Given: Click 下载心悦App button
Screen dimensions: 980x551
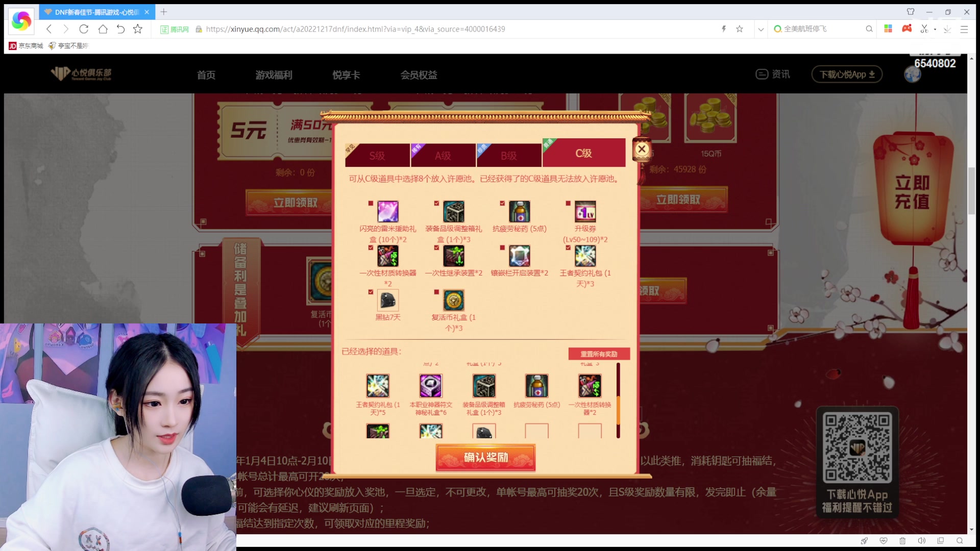Looking at the screenshot, I should 847,74.
